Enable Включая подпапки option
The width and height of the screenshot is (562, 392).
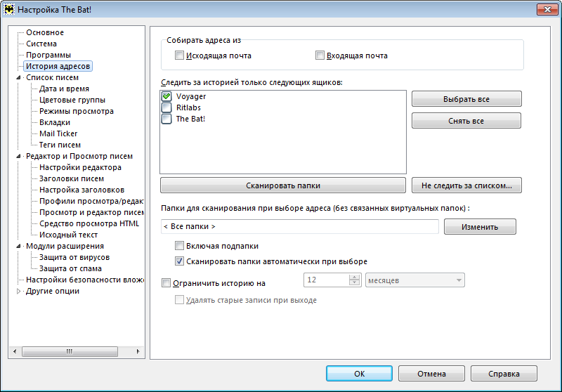click(x=179, y=246)
